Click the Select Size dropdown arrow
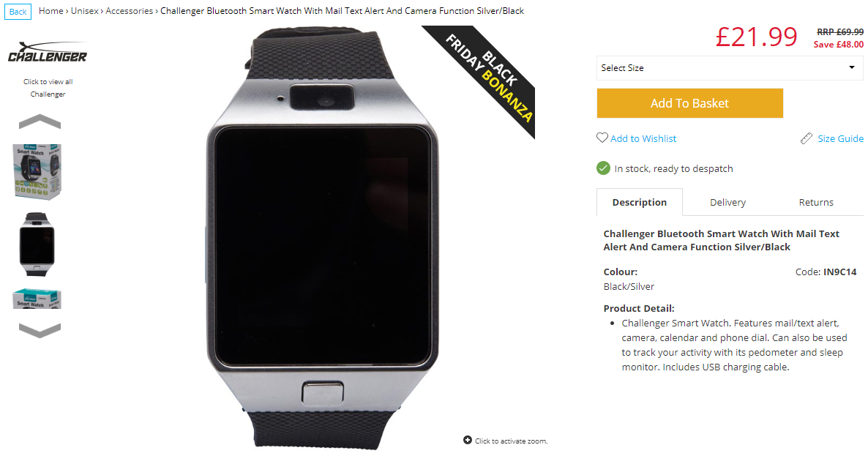 (851, 67)
